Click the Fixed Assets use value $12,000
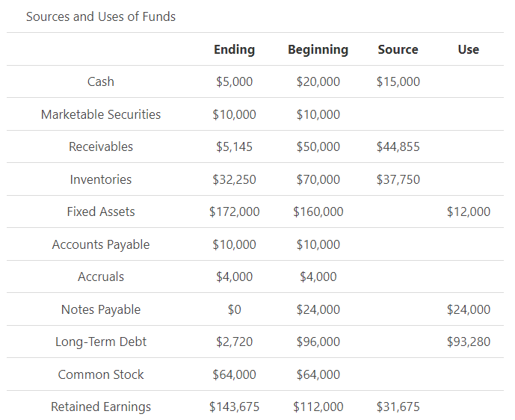Screen dimensions: 515x420 [468, 211]
